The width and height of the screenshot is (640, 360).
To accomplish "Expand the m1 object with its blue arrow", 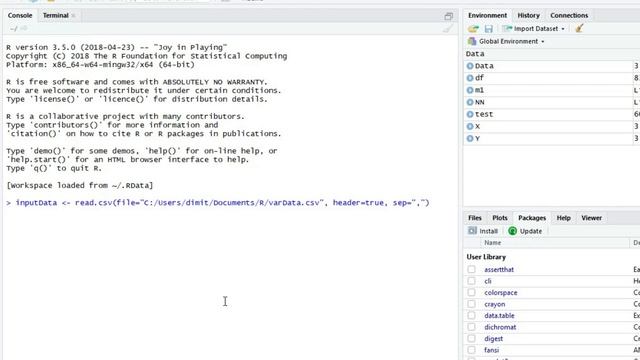I will (x=470, y=90).
